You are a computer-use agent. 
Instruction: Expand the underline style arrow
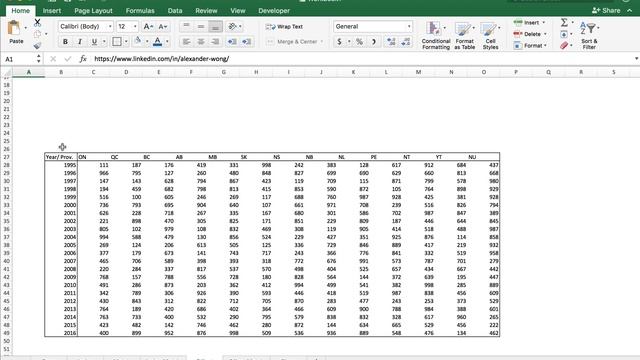(x=104, y=42)
